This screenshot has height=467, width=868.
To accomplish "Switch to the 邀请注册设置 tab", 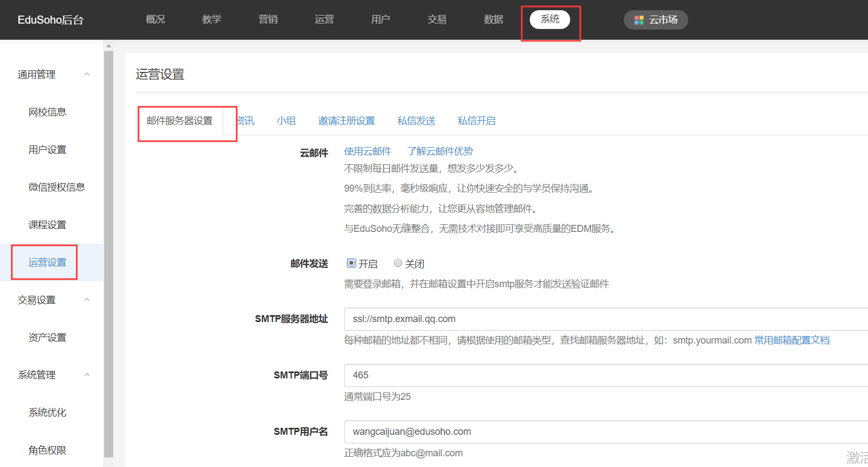I will [x=346, y=121].
